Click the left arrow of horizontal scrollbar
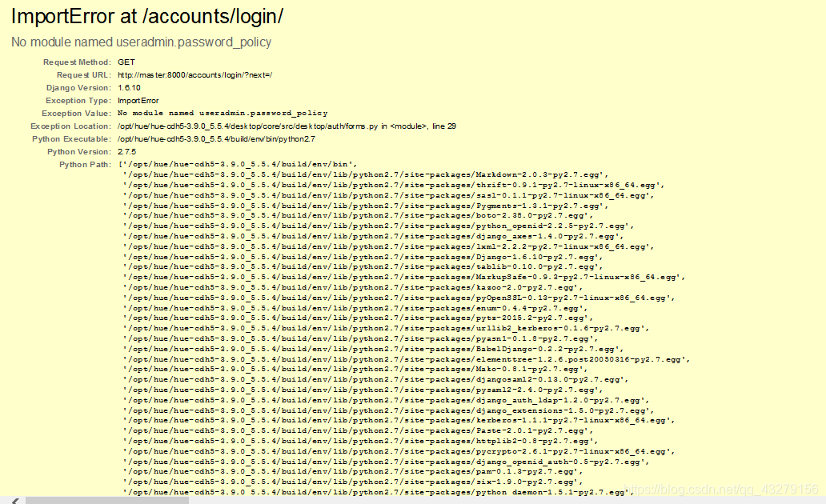 [15, 501]
